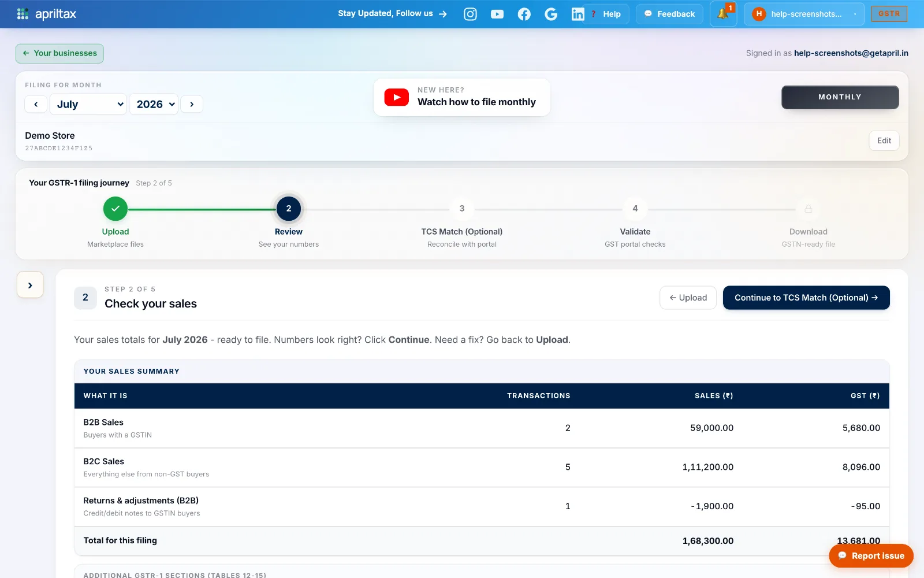Click the green Upload step checkmark
The height and width of the screenshot is (578, 924).
point(115,209)
